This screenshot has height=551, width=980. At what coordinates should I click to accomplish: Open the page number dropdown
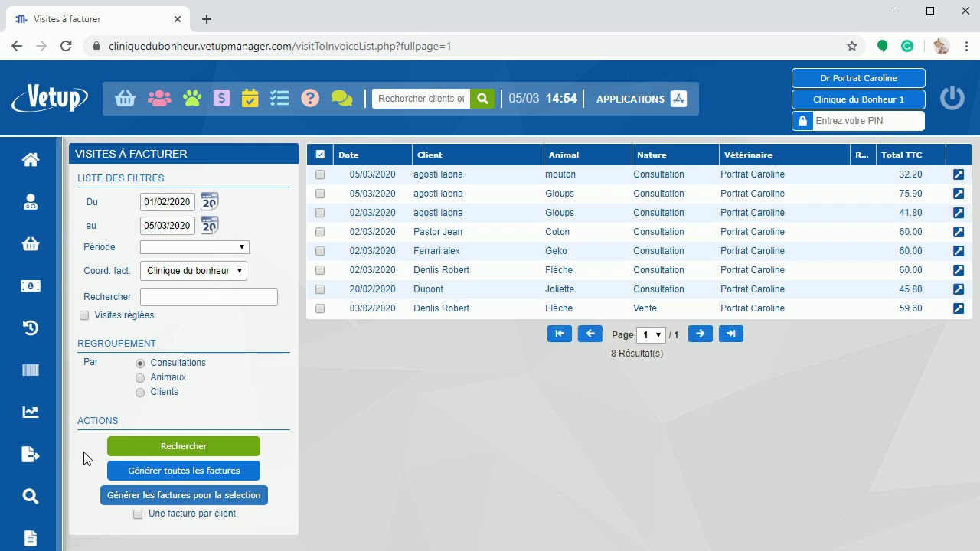point(652,335)
